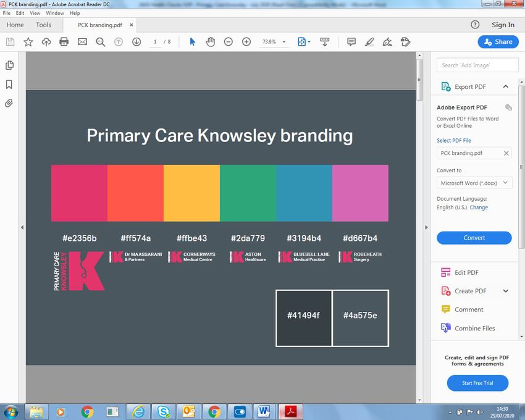Send file by email via envelope icon

(82, 42)
